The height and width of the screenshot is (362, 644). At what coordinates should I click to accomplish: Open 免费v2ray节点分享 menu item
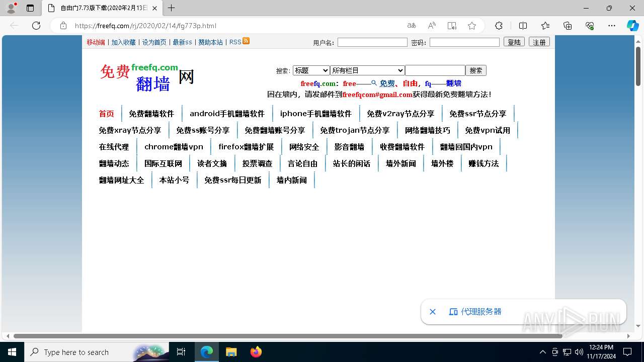400,114
